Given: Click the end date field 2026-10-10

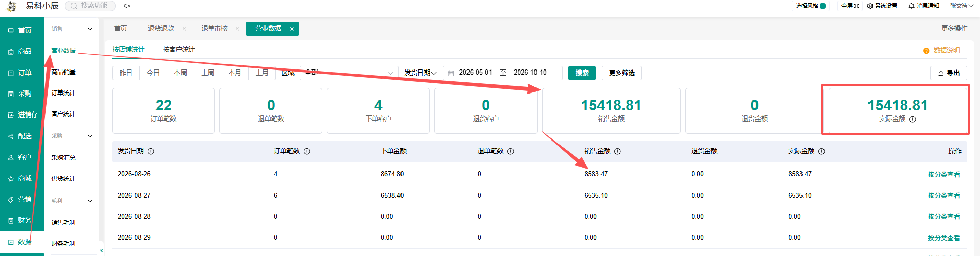Looking at the screenshot, I should pos(530,73).
